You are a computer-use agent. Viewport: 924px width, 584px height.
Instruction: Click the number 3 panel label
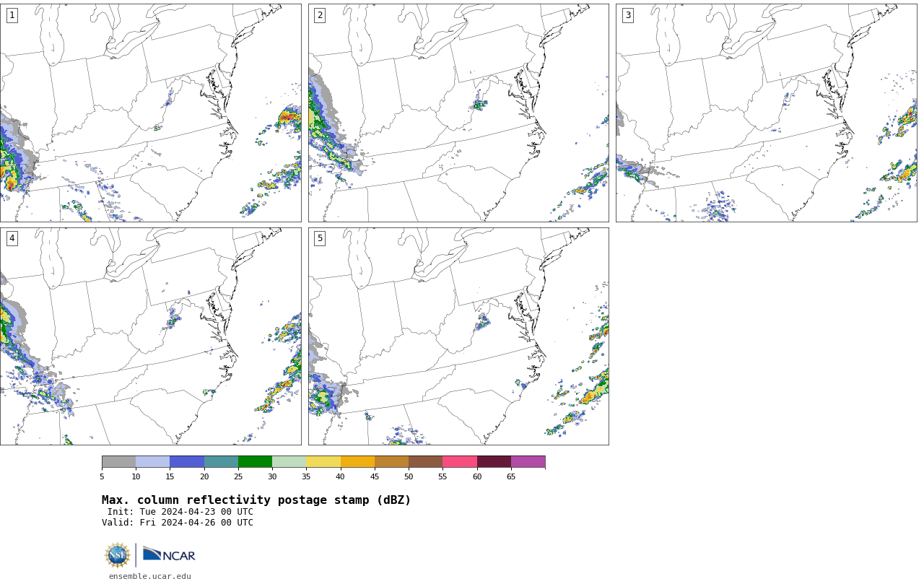coord(627,15)
